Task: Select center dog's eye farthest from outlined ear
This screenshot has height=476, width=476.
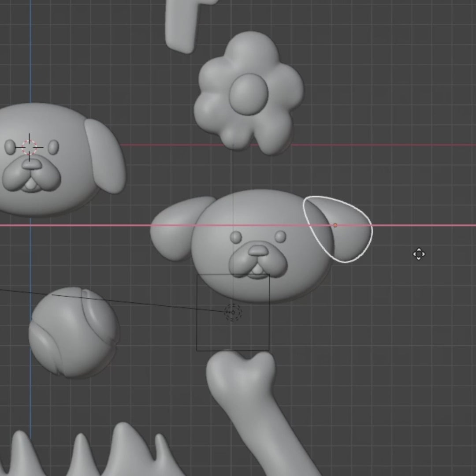Action: coord(236,237)
